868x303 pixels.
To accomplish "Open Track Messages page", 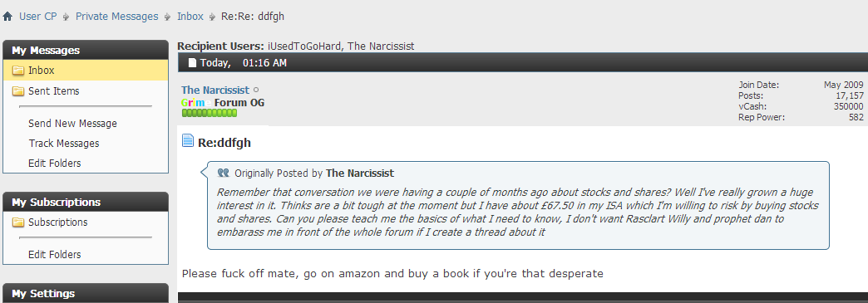I will [x=64, y=144].
